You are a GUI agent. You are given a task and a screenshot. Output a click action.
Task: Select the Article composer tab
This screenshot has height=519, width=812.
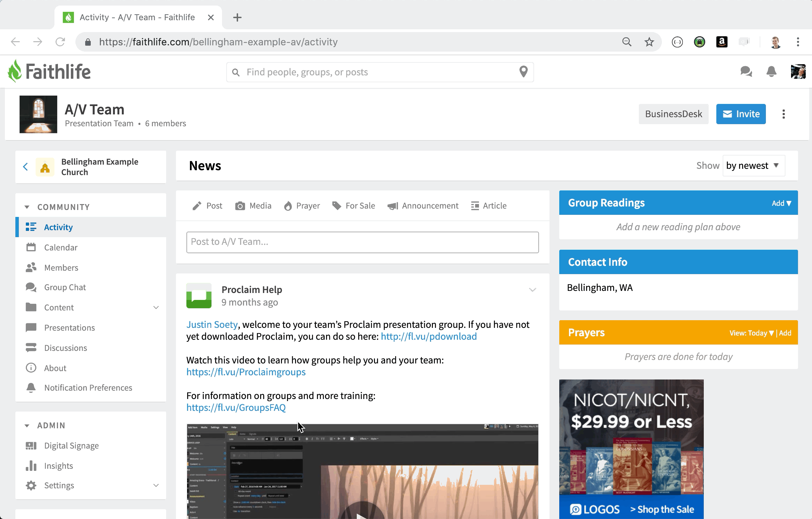489,206
